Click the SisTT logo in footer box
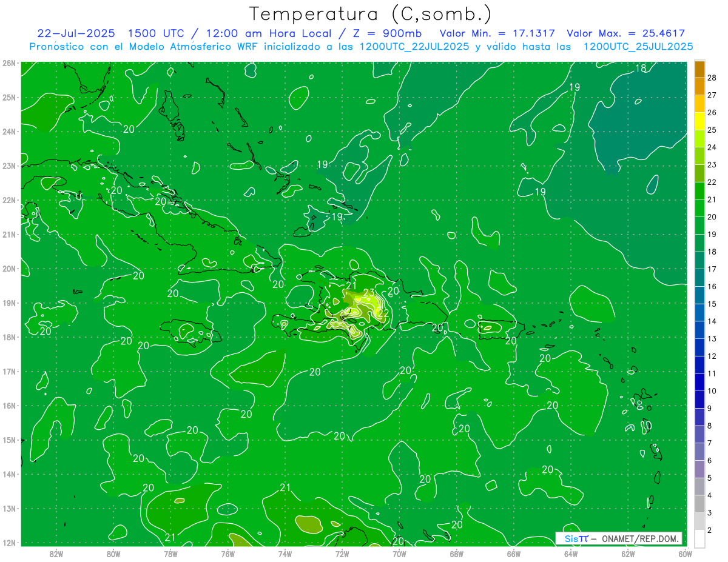 576,538
